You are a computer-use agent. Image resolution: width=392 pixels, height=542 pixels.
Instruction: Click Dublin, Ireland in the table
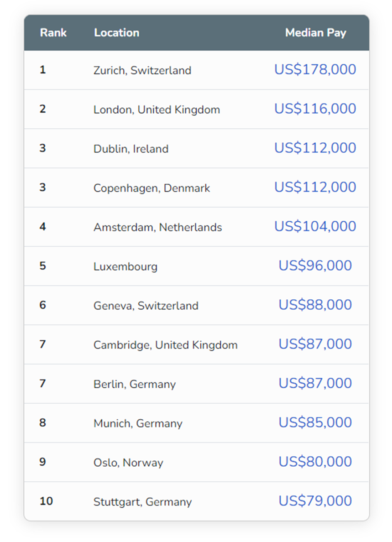[131, 149]
